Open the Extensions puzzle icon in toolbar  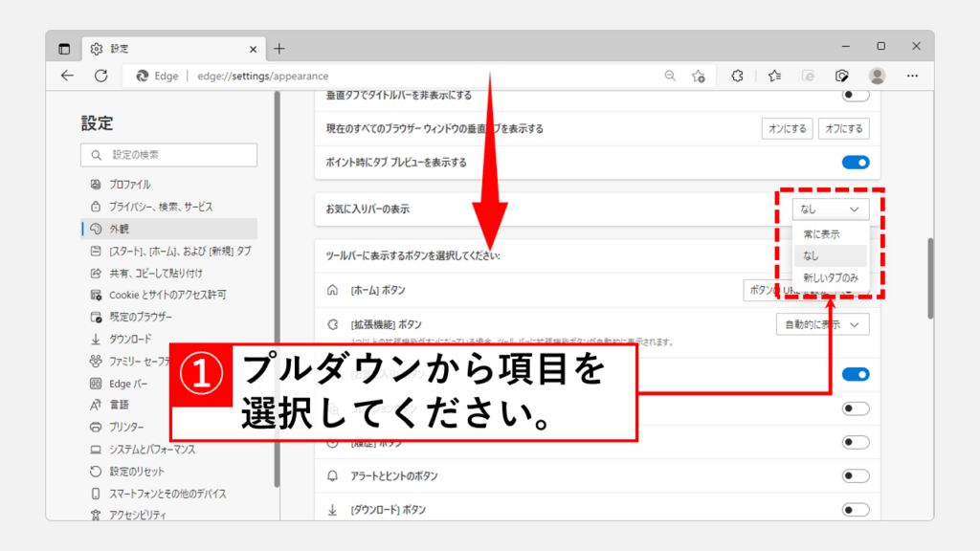pos(738,77)
